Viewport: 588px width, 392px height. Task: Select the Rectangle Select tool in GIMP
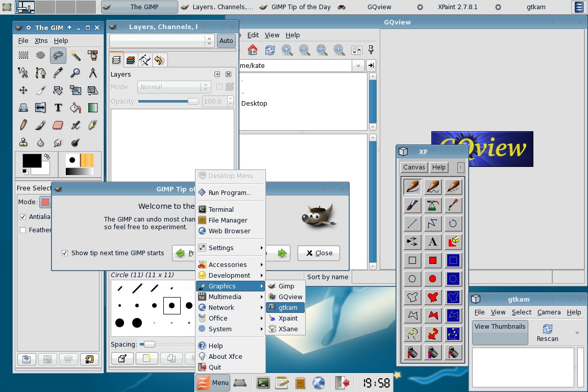pyautogui.click(x=23, y=56)
